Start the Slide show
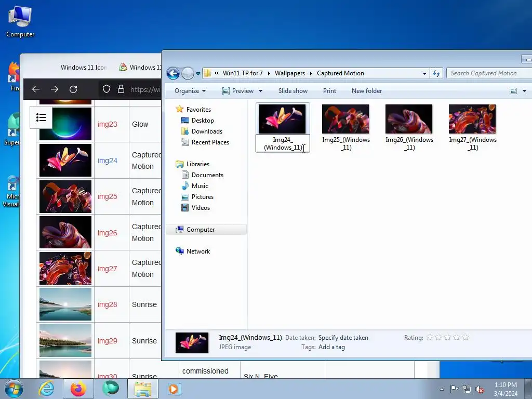Image resolution: width=532 pixels, height=399 pixels. point(293,91)
